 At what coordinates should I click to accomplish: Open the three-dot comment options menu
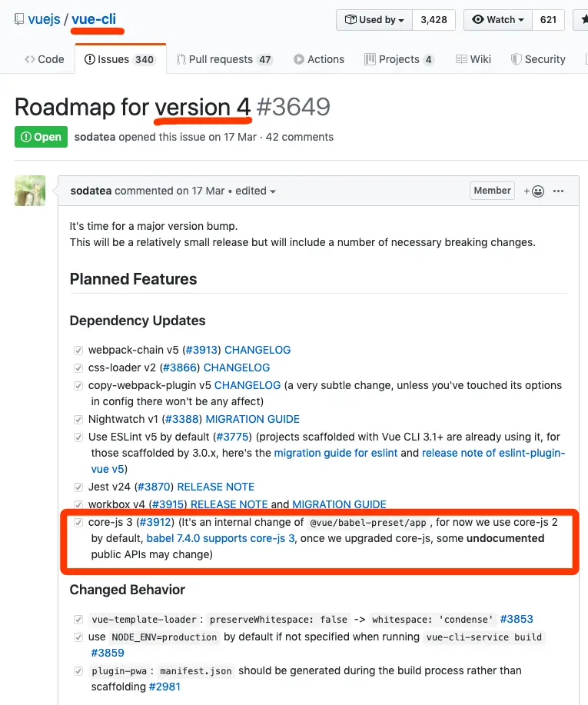pos(558,191)
